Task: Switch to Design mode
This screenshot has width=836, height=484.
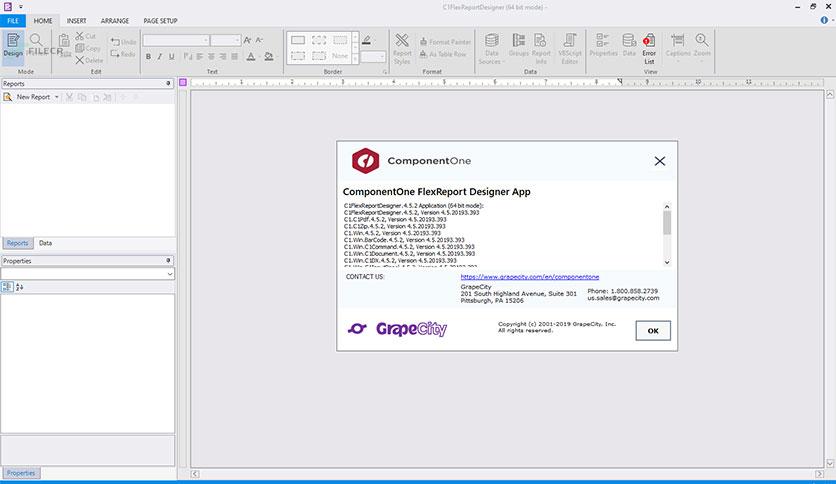Action: [x=13, y=46]
